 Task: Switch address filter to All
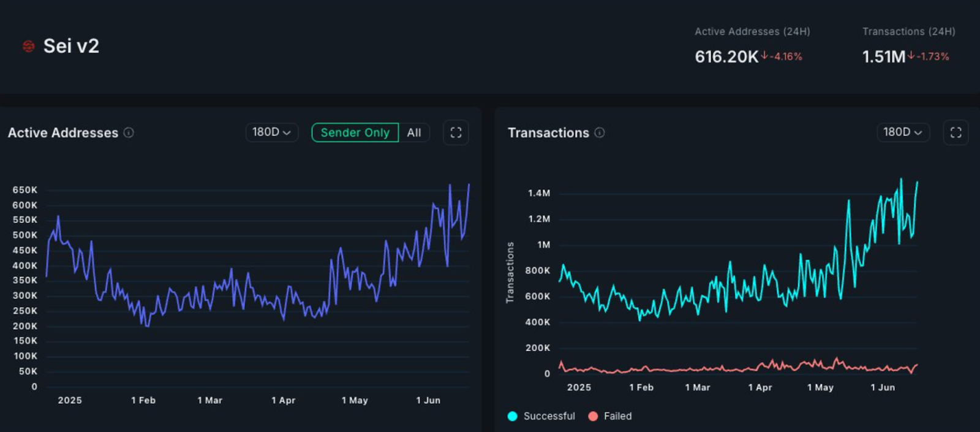coord(414,132)
